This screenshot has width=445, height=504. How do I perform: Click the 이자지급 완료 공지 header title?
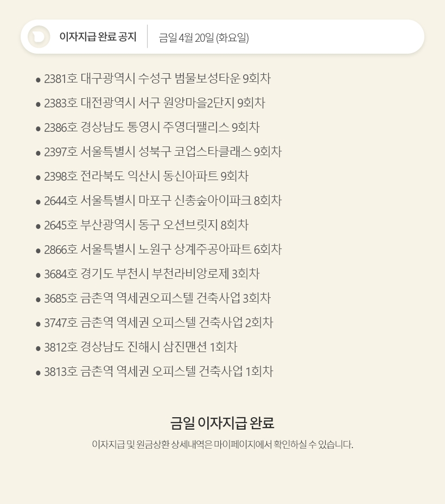coord(98,37)
